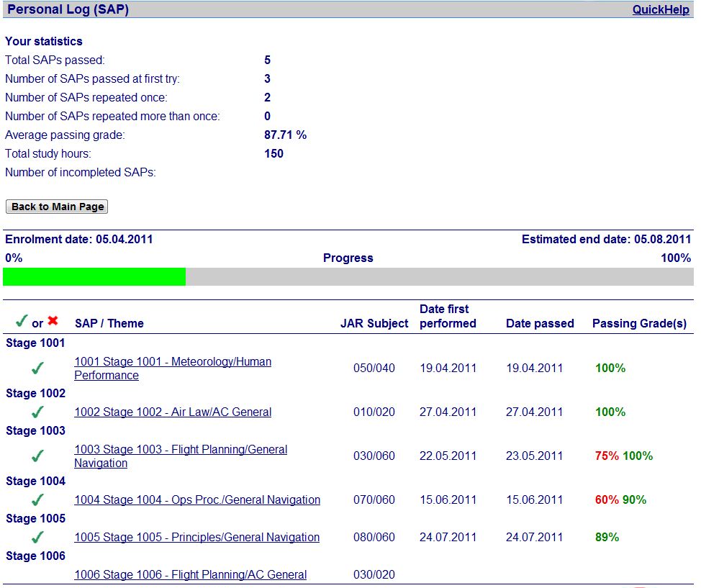The height and width of the screenshot is (588, 701).
Task: Open the QuickHelp link
Action: (661, 9)
